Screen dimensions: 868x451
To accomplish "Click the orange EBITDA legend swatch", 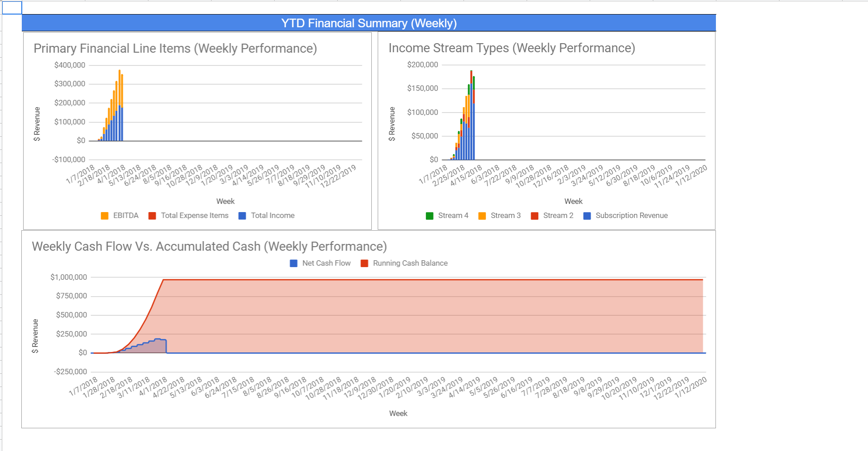I will pyautogui.click(x=105, y=216).
